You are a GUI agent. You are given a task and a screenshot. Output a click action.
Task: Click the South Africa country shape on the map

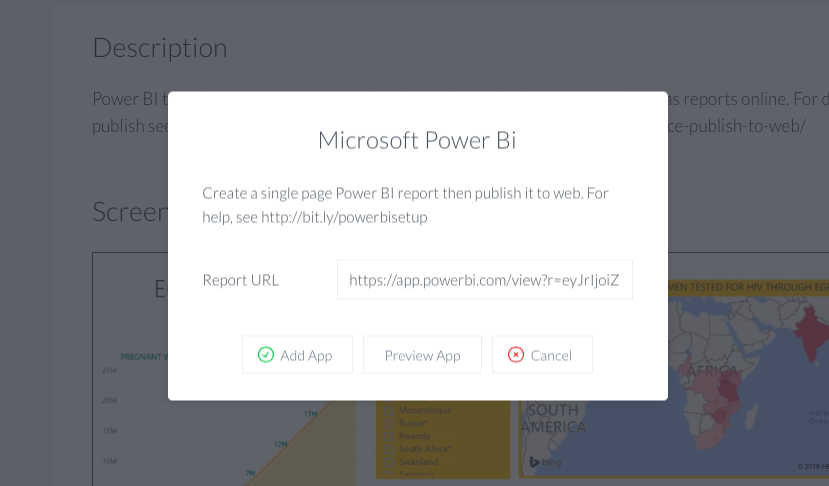coord(705,437)
